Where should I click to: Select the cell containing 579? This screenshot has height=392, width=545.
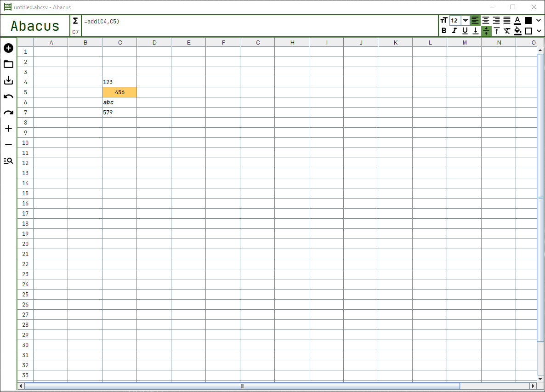click(119, 112)
